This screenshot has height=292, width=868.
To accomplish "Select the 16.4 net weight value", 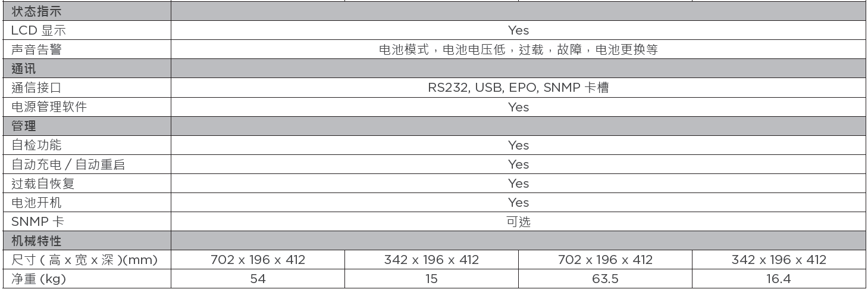I will 779,279.
